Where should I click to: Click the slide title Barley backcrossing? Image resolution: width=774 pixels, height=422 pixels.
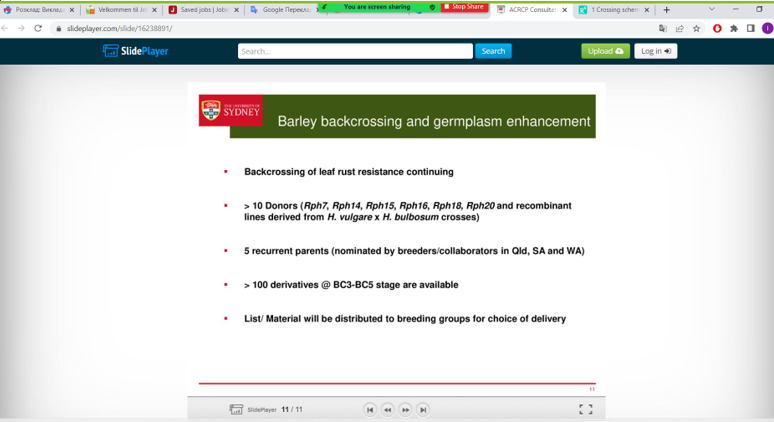[433, 121]
